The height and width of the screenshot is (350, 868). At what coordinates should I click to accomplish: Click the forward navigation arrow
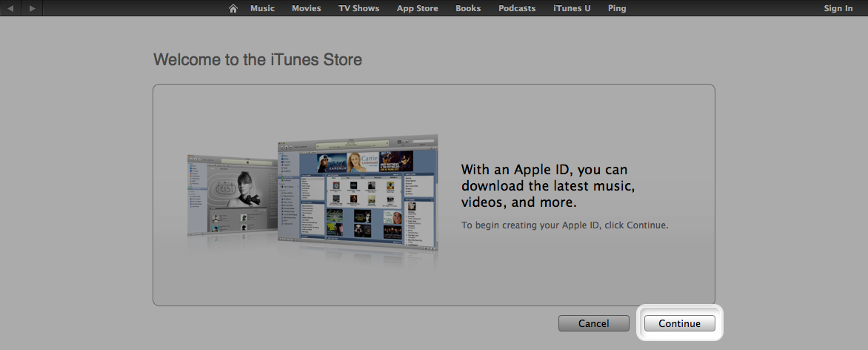[32, 8]
